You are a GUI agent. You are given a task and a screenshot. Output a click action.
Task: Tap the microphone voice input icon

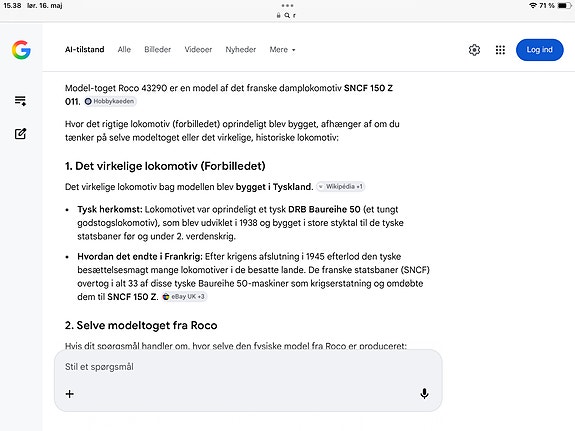point(424,394)
